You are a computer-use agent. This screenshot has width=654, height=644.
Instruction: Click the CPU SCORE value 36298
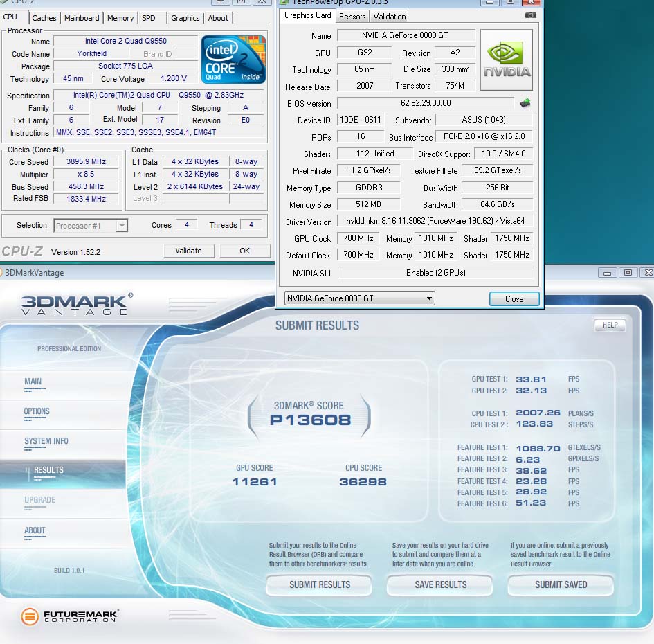[363, 482]
